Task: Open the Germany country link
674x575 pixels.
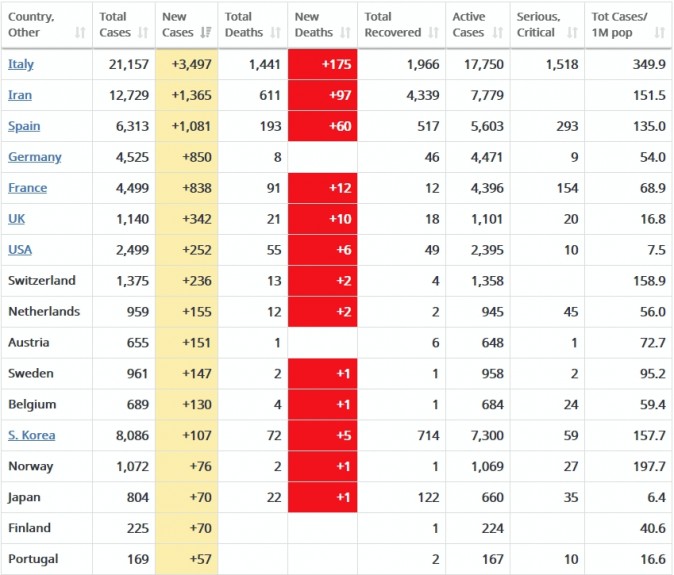Action: point(35,157)
